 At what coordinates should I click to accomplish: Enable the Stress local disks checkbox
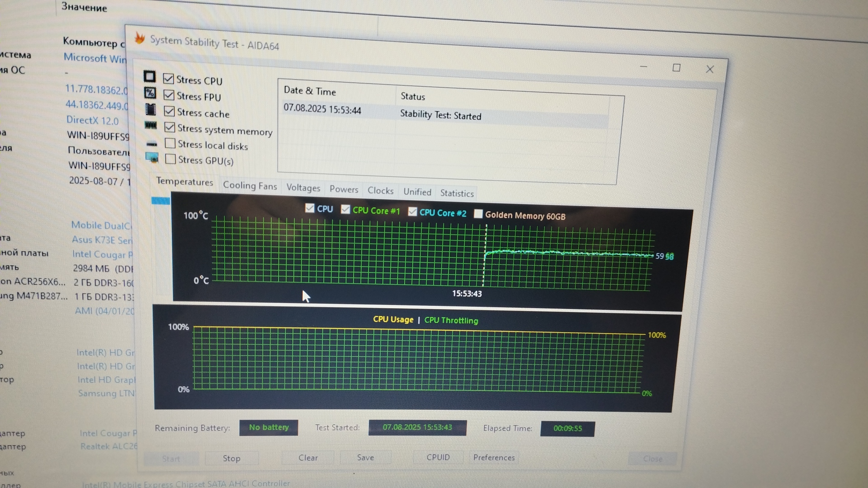pyautogui.click(x=170, y=144)
